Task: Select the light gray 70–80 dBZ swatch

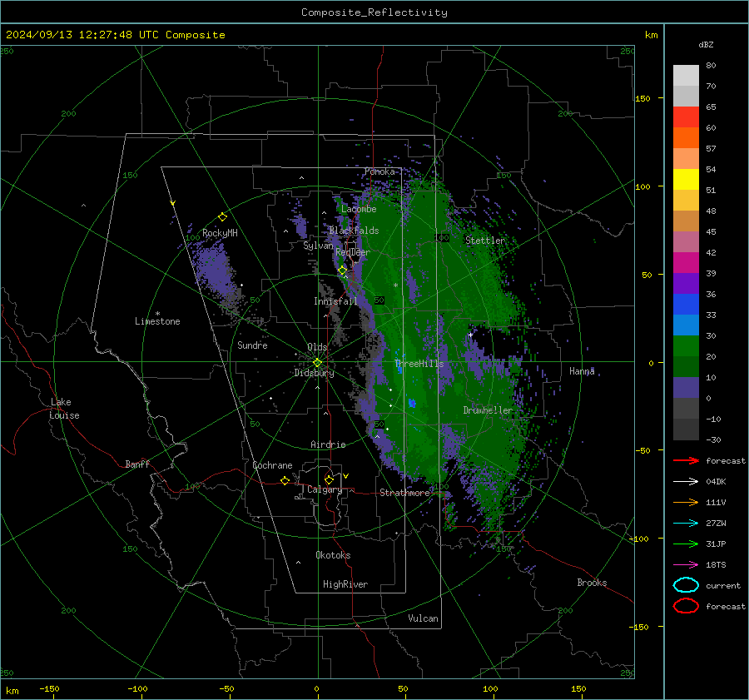Action: tap(686, 76)
